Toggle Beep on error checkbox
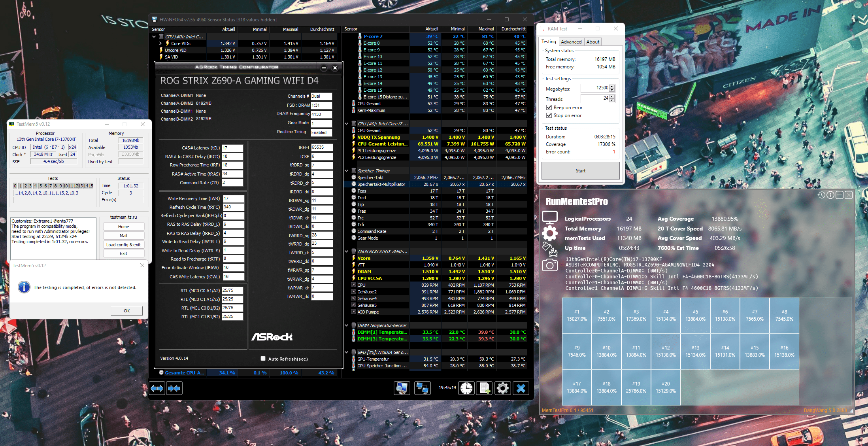This screenshot has width=868, height=446. (549, 108)
